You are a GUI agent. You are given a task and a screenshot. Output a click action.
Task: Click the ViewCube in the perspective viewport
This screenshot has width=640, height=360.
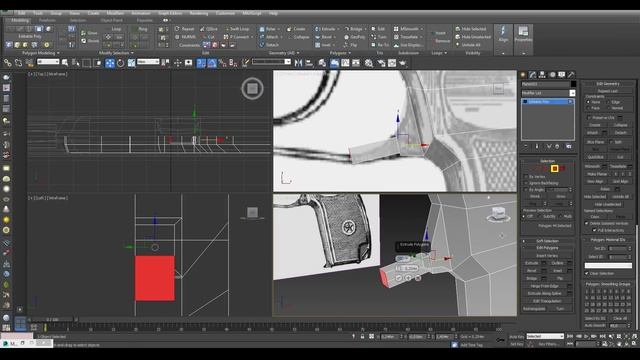point(498,213)
